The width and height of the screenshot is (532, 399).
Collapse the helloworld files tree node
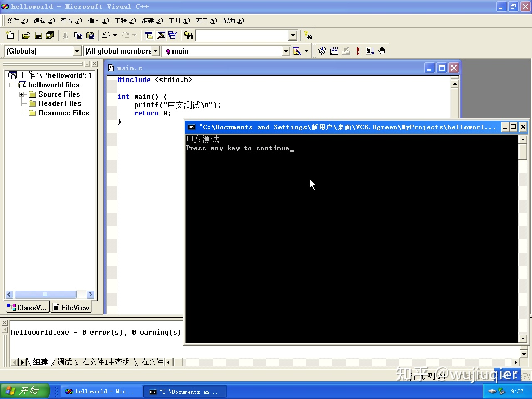coord(11,85)
